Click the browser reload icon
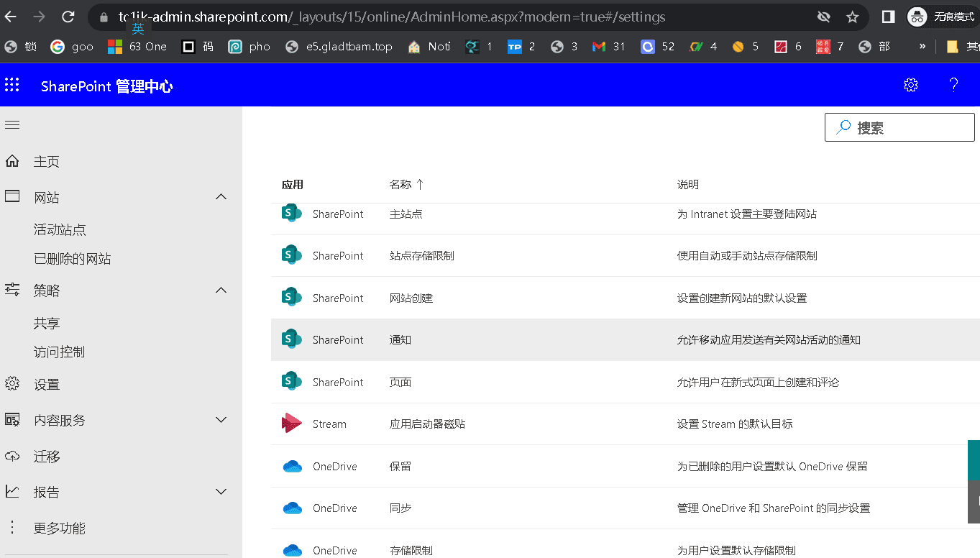The height and width of the screenshot is (558, 980). 68,17
